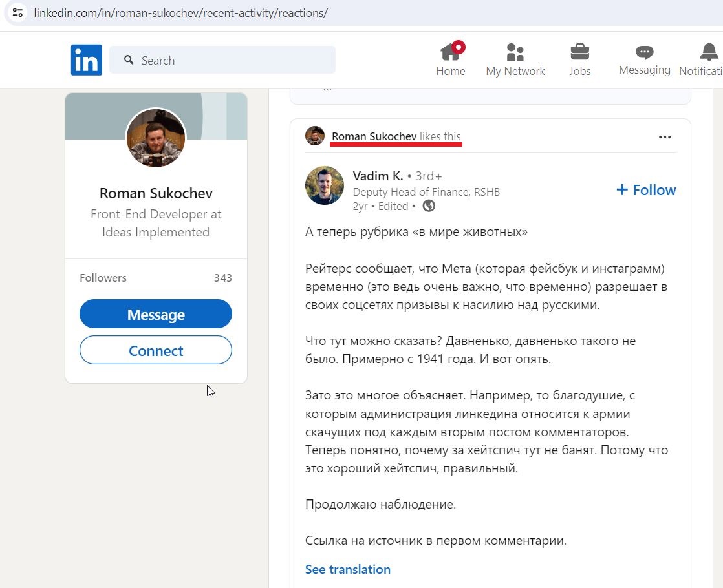Viewport: 723px width, 588px height.
Task: Click the 343 followers count
Action: (x=222, y=278)
